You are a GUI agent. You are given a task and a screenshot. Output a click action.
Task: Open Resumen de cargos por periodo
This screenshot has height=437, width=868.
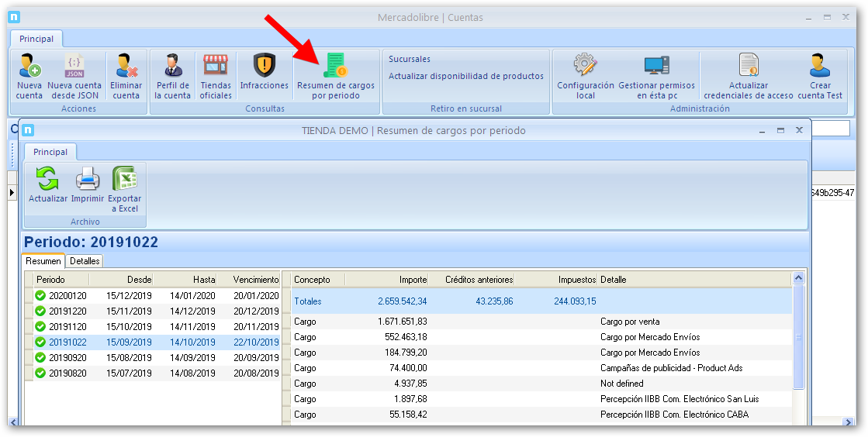click(335, 67)
